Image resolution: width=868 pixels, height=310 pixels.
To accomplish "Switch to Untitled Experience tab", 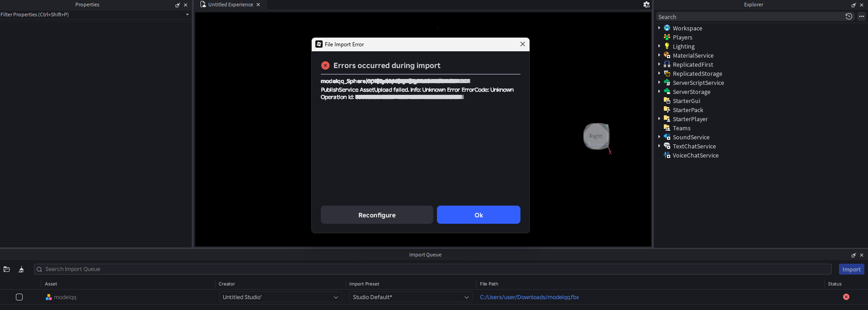I will coord(230,5).
